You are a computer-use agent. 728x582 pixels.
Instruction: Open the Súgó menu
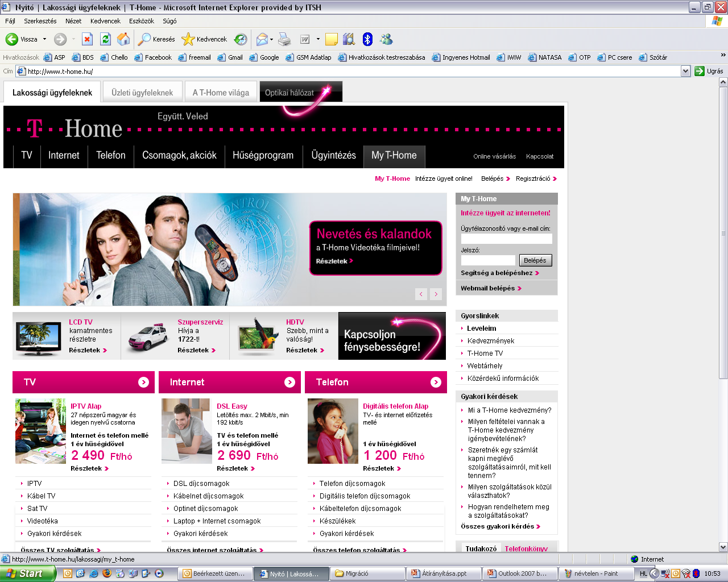pos(169,21)
